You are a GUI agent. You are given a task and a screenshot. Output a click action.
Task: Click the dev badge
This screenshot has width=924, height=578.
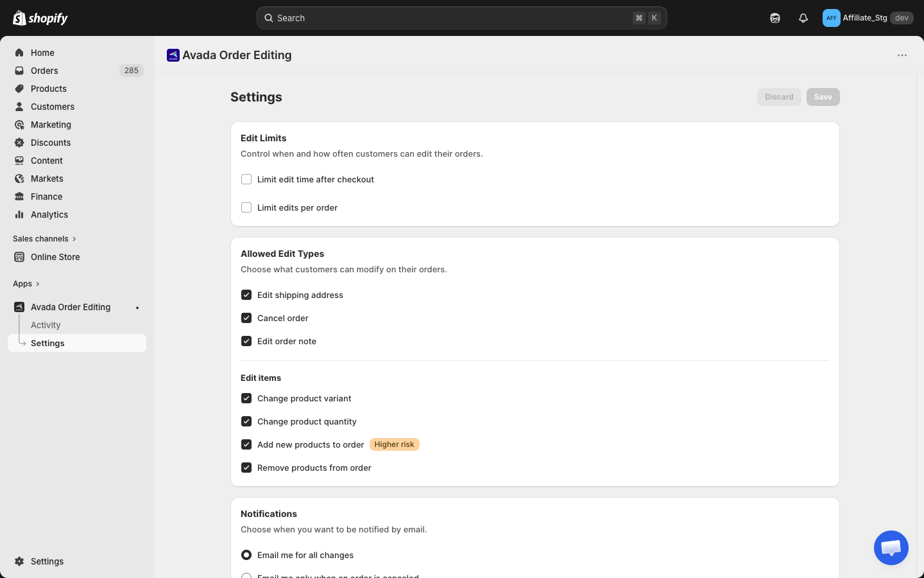coord(902,18)
